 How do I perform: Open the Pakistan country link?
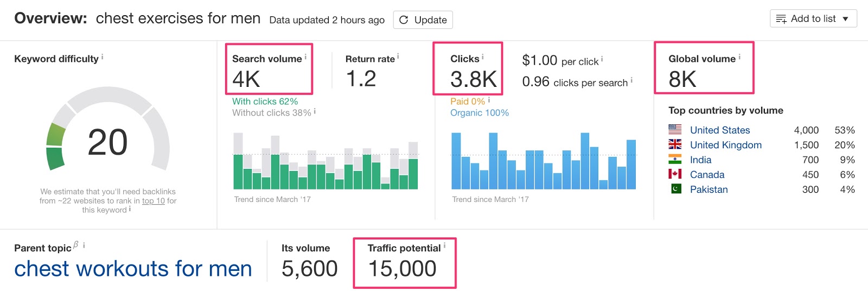click(709, 189)
